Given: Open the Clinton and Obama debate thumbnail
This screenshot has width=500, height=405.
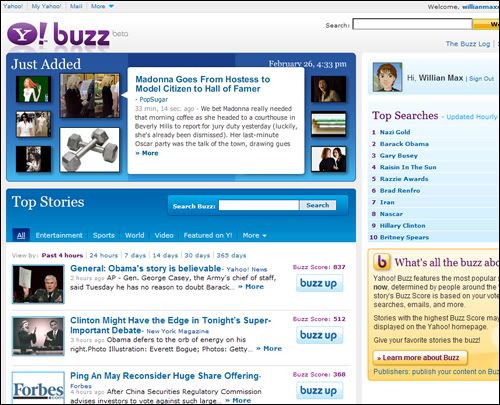Looking at the screenshot, I should tap(38, 336).
